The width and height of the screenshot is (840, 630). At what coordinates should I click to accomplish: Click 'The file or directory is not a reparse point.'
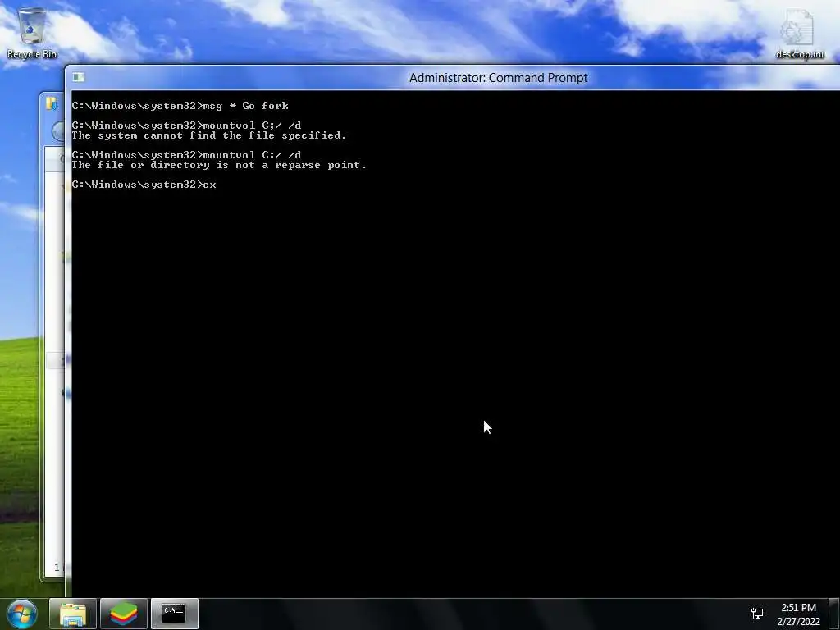219,165
